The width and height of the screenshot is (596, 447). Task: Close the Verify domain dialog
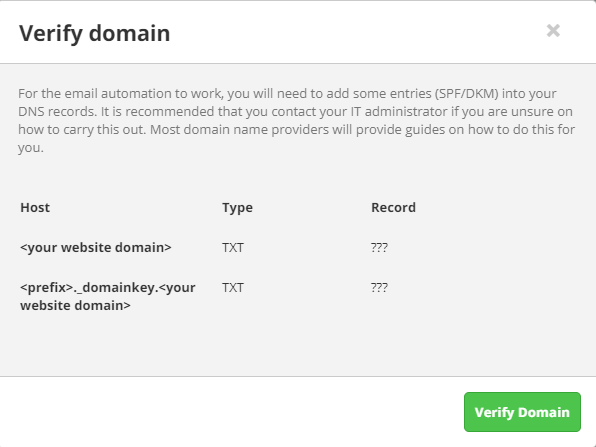coord(553,31)
